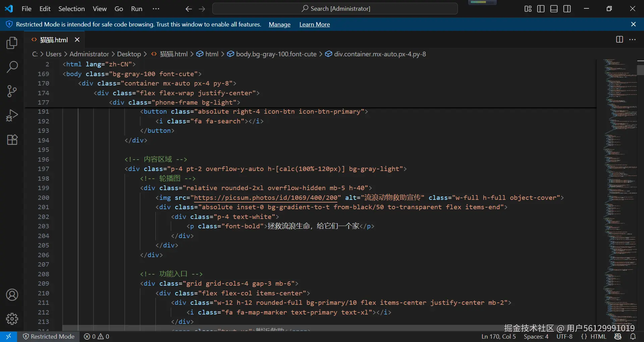Select the 猫猫.html editor tab

coord(54,40)
